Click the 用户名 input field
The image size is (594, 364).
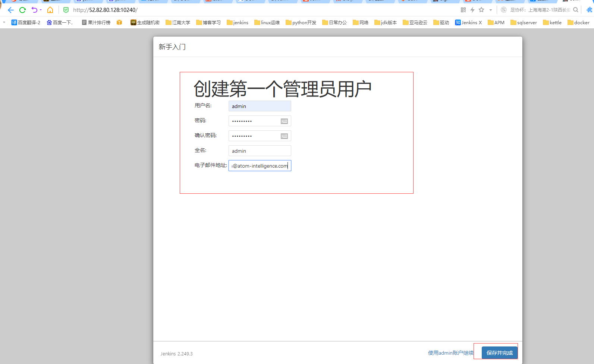tap(260, 106)
